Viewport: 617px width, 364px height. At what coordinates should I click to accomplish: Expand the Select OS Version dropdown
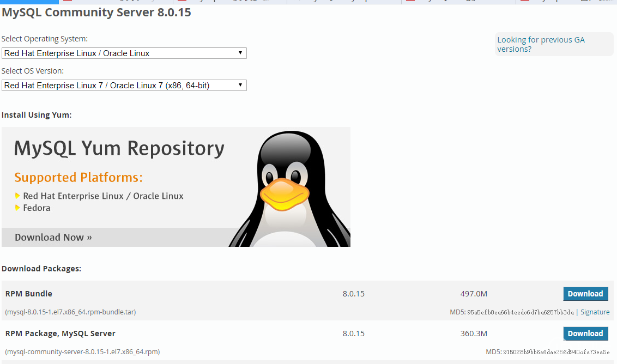124,86
